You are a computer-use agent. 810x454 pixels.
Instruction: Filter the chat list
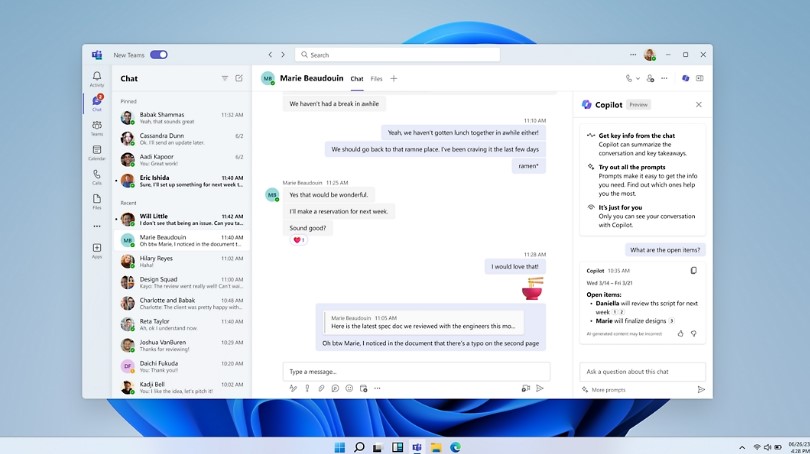(x=224, y=78)
